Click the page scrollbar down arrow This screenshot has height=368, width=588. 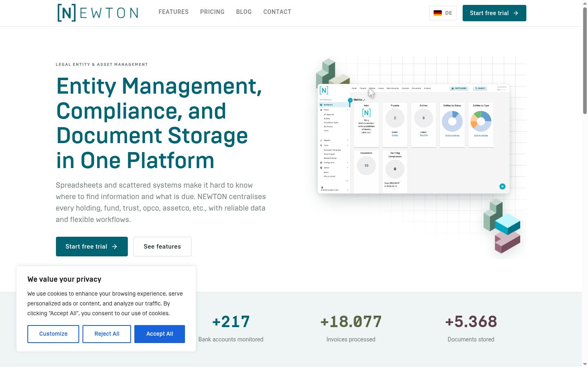[x=585, y=364]
